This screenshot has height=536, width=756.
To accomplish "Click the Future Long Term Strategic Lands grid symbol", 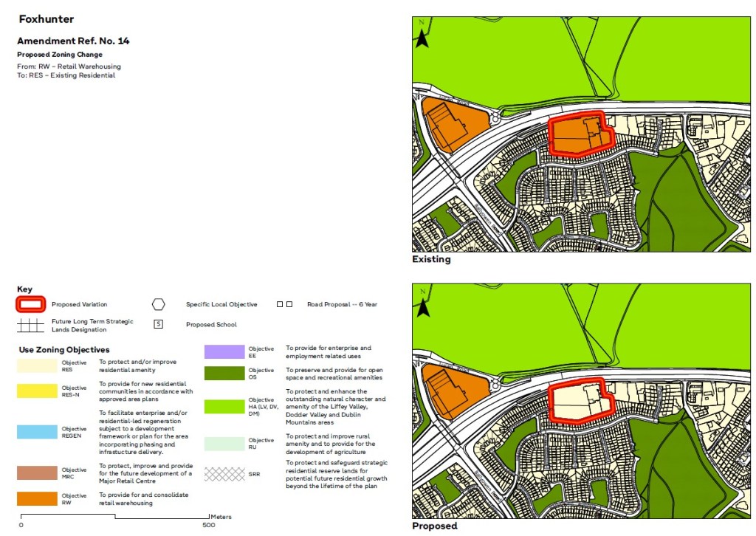I will (31, 325).
